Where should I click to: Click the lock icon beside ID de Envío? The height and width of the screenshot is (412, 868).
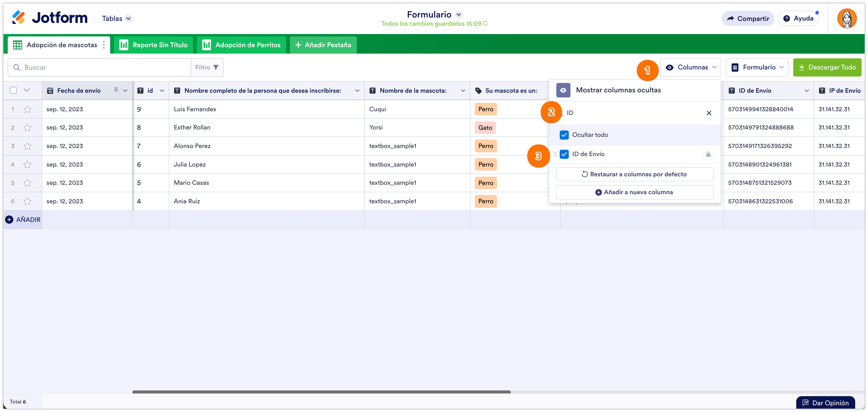pyautogui.click(x=708, y=154)
